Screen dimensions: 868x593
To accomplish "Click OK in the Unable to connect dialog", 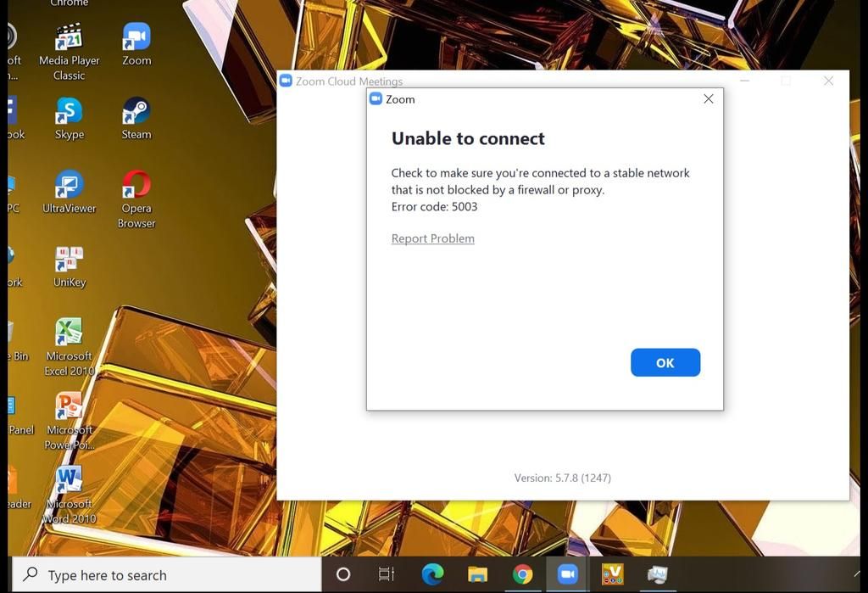I will 665,362.
